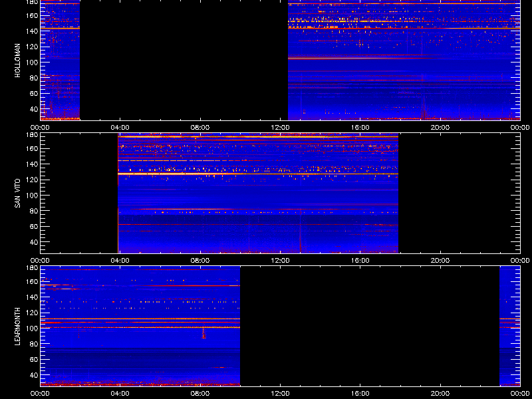Click Learmonth time label 12:00
Viewport: 532px width, 399px height.
pos(280,394)
